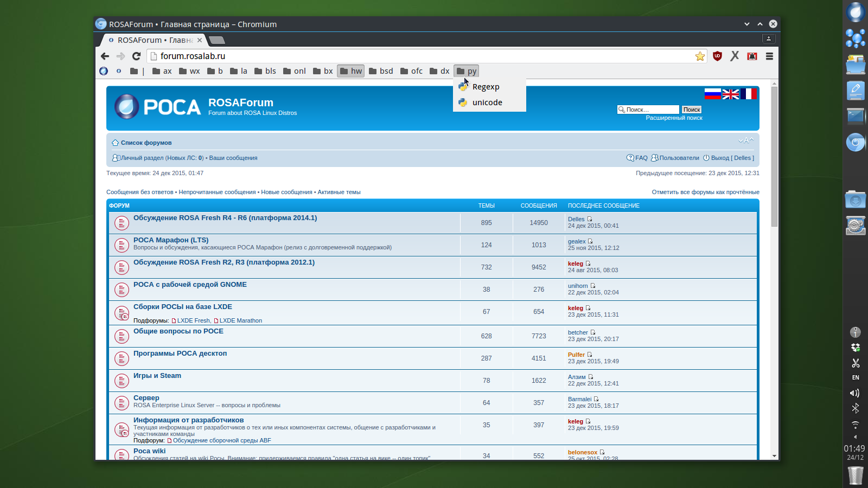Switch forum language with the French flag
This screenshot has height=488, width=868.
749,94
